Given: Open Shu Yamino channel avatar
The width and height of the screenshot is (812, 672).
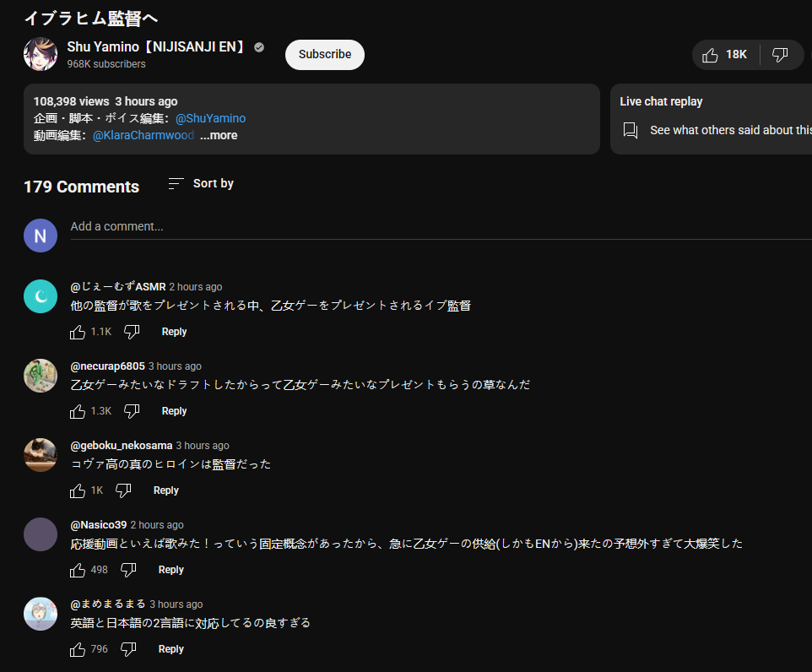Looking at the screenshot, I should [41, 54].
